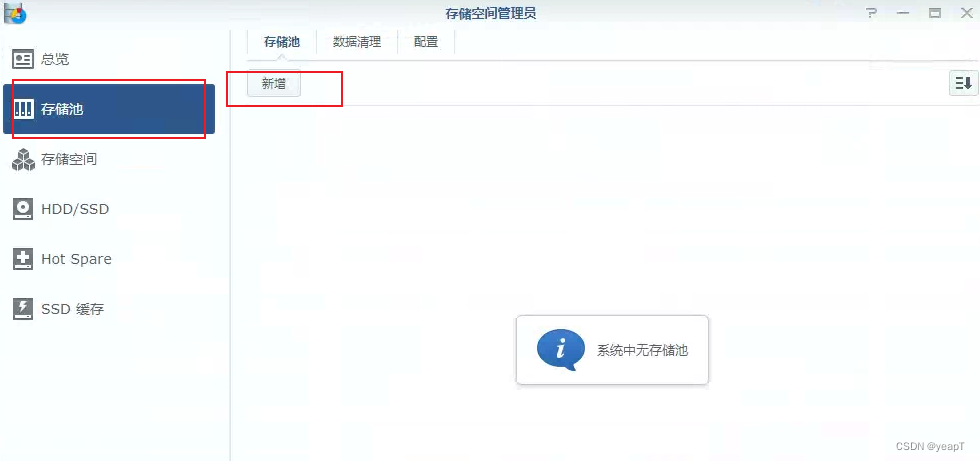This screenshot has height=461, width=980.
Task: Open SSD 缓存 cache section
Action: [109, 309]
